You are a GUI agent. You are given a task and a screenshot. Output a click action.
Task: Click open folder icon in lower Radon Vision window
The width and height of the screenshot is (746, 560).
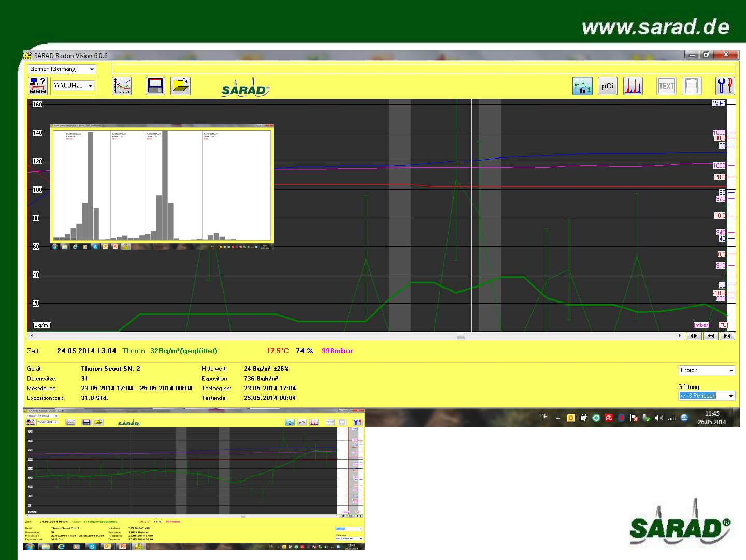(98, 422)
